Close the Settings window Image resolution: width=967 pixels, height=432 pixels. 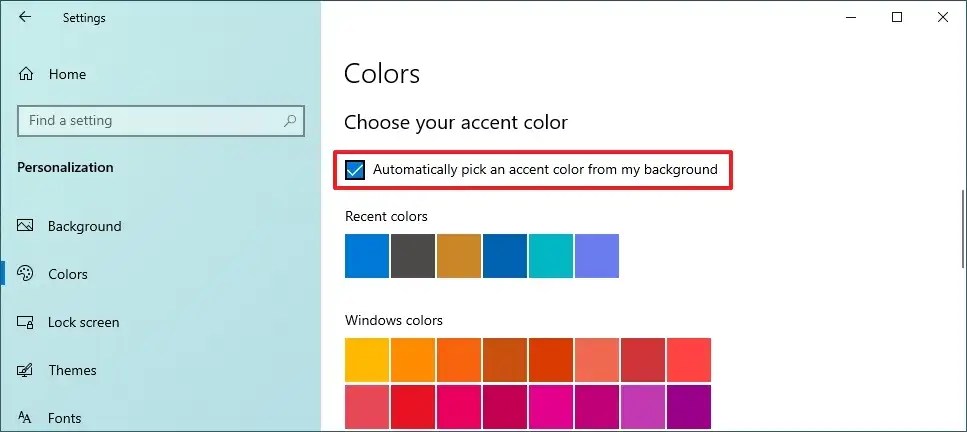pos(943,17)
